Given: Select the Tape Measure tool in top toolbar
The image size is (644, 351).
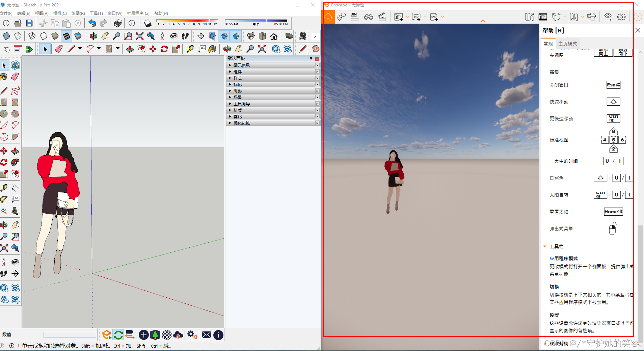Looking at the screenshot, I should (x=190, y=49).
